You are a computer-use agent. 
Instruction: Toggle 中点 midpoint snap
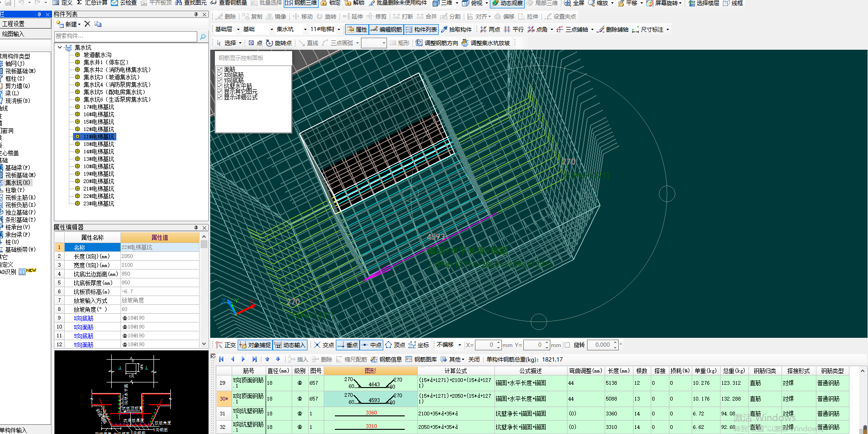pos(371,345)
